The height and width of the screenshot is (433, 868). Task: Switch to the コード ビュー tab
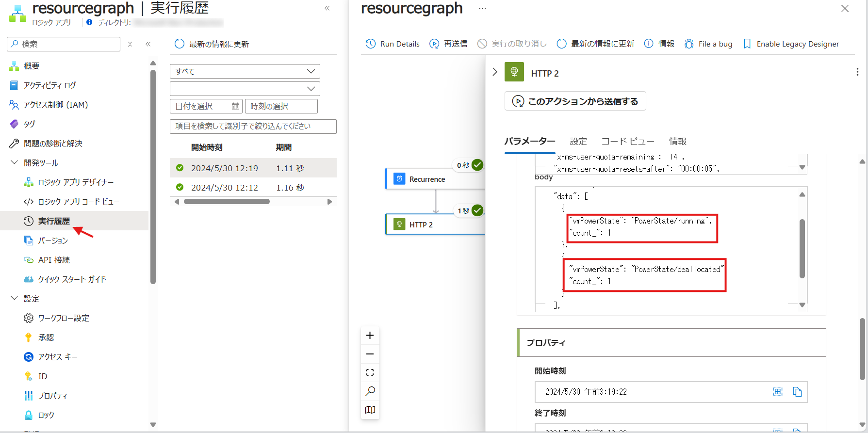[x=628, y=141]
